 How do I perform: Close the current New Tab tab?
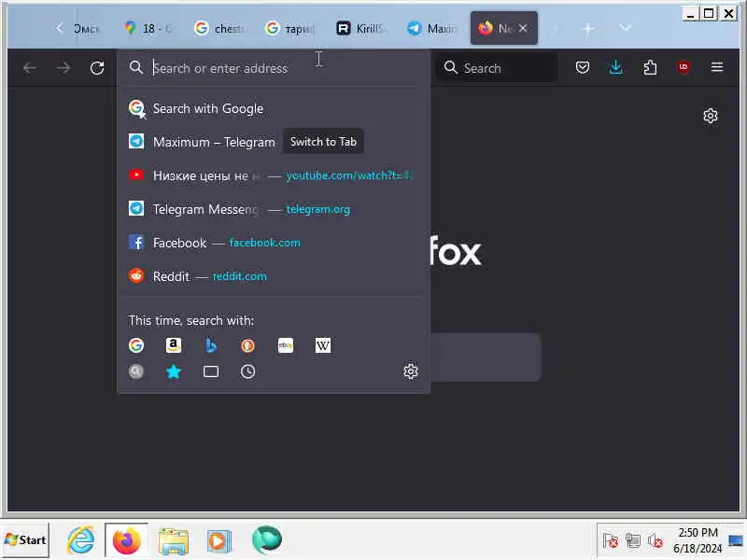523,28
